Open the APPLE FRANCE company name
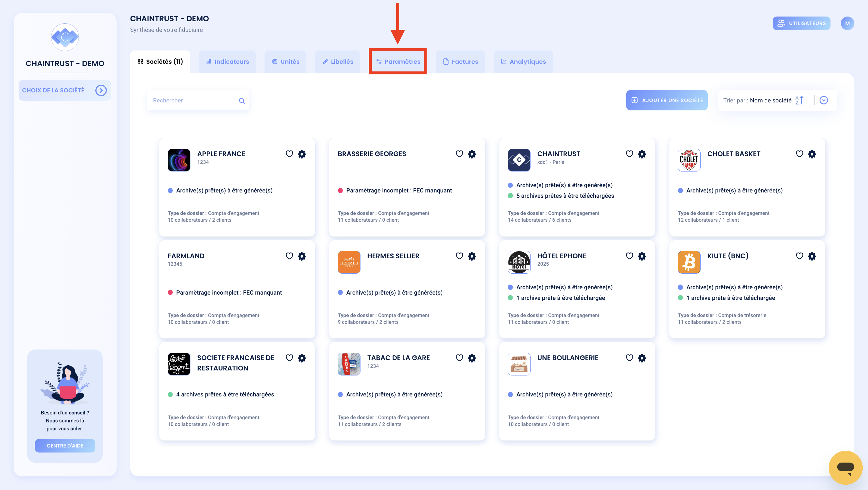The image size is (868, 490). 221,154
